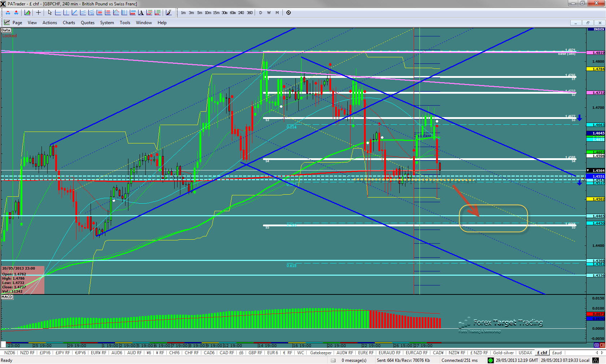Open the Page menu
The image size is (606, 364).
pos(17,23)
